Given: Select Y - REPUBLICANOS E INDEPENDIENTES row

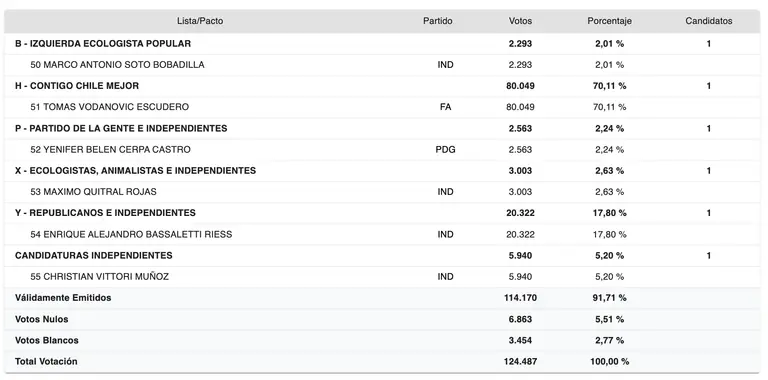Looking at the screenshot, I should click(382, 213).
